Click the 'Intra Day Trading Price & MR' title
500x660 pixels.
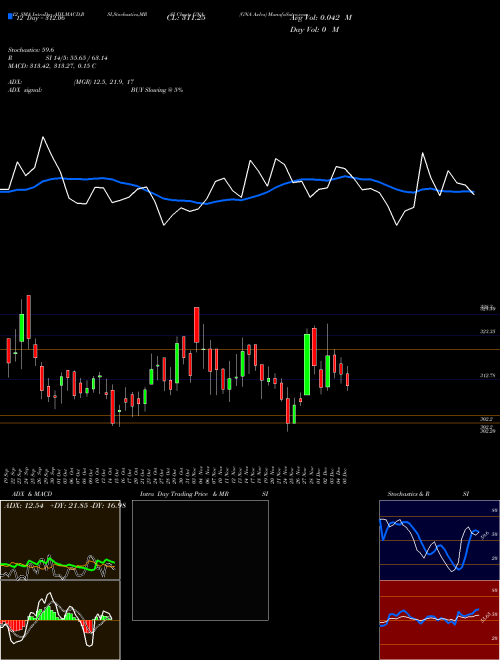pyautogui.click(x=184, y=494)
